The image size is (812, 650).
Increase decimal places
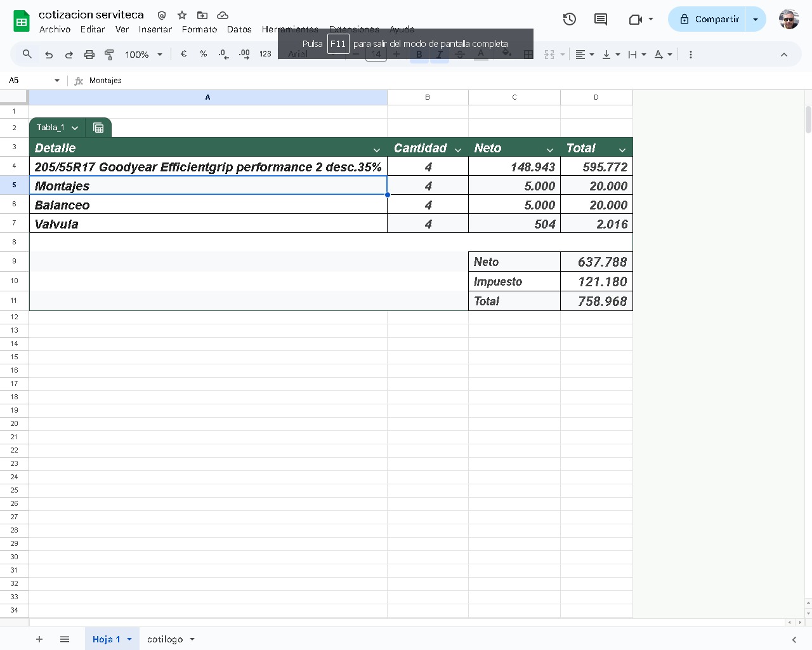coord(244,55)
